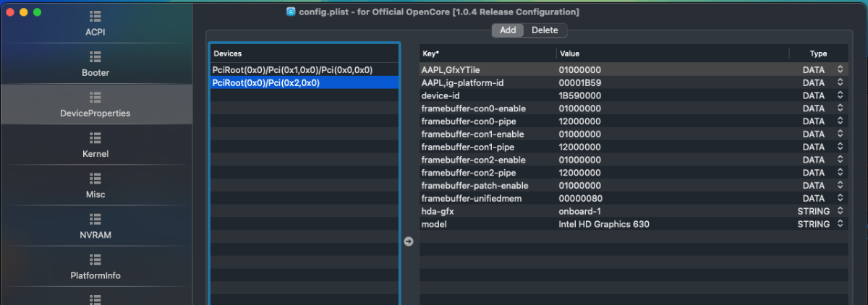This screenshot has width=868, height=305.
Task: Open type dropdown for hda-gfx
Action: 840,211
